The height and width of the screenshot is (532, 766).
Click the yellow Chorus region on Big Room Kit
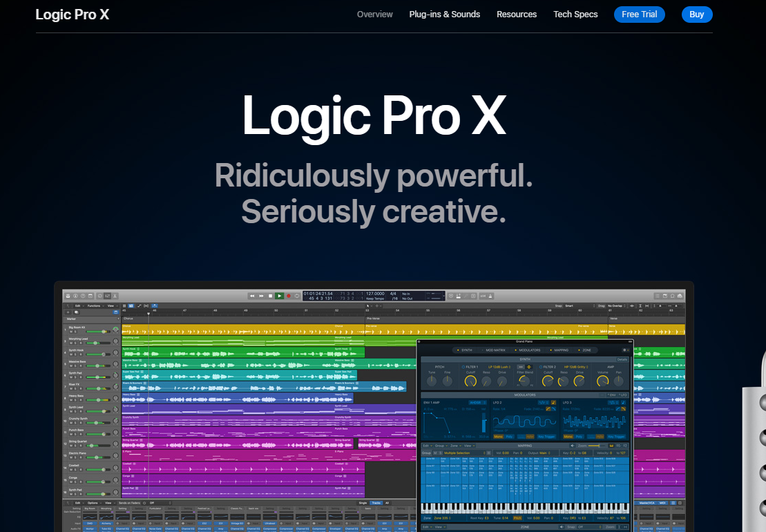point(243,330)
